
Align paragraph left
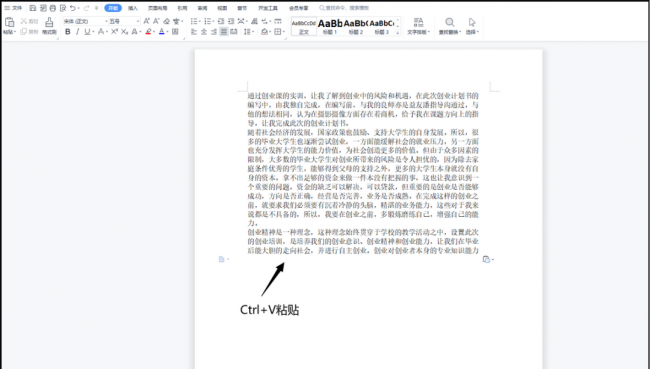pyautogui.click(x=194, y=32)
